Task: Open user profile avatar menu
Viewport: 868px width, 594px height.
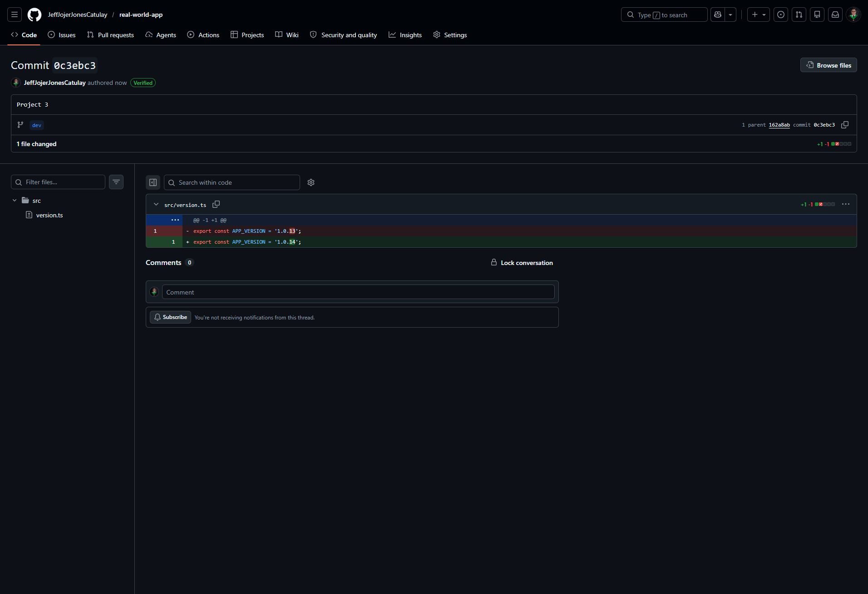Action: click(x=853, y=15)
